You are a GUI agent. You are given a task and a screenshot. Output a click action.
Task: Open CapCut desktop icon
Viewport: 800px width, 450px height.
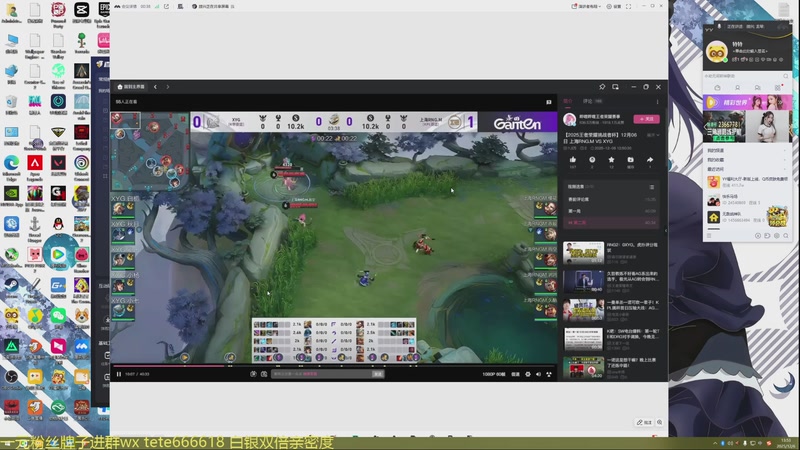tap(81, 12)
